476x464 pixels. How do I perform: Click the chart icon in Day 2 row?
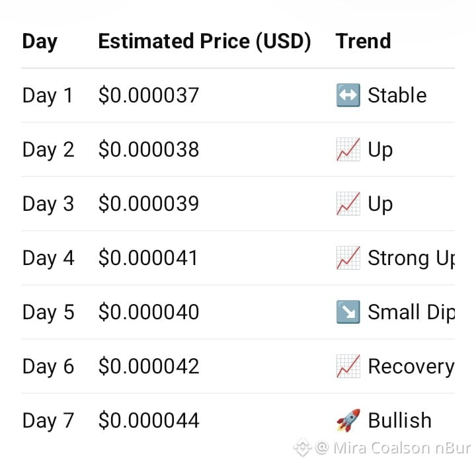pyautogui.click(x=348, y=149)
